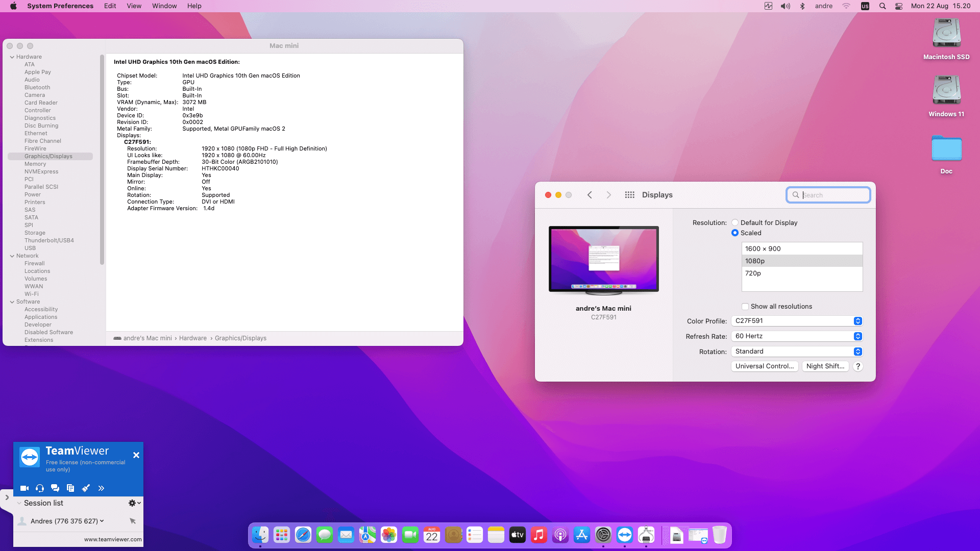The width and height of the screenshot is (980, 551).
Task: Open the Displays help question mark button
Action: click(858, 366)
